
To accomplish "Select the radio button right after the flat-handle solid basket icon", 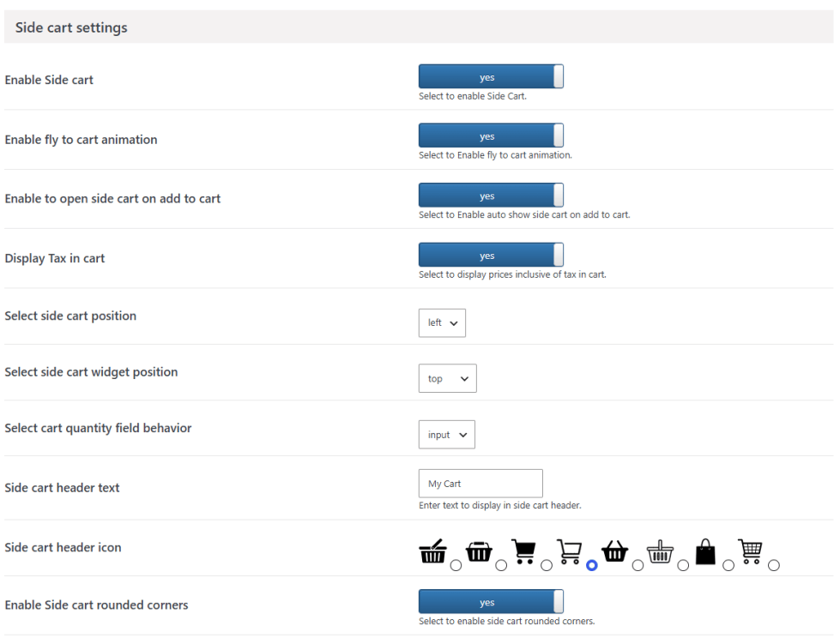I will (501, 565).
